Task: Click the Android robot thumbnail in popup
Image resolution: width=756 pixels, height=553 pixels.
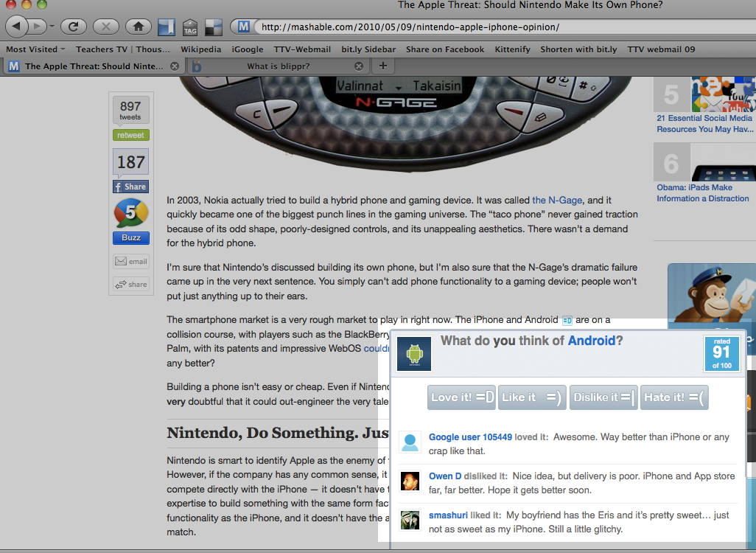Action: 414,354
